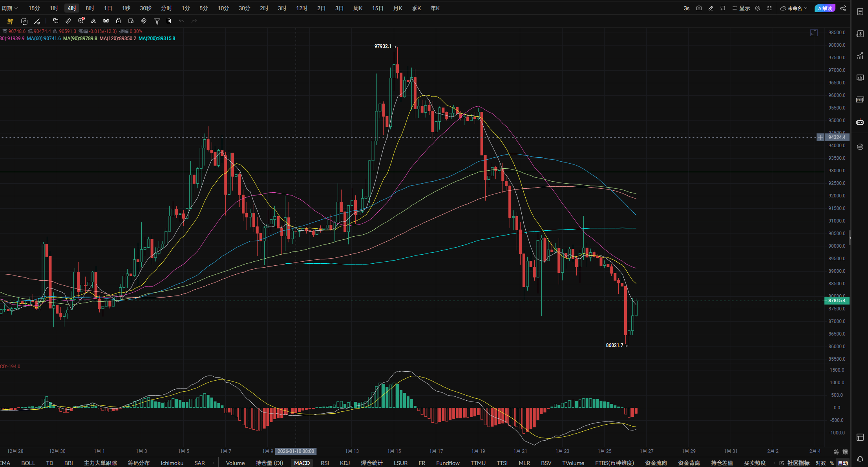Click the robot icon in right sidebar

[x=860, y=122]
